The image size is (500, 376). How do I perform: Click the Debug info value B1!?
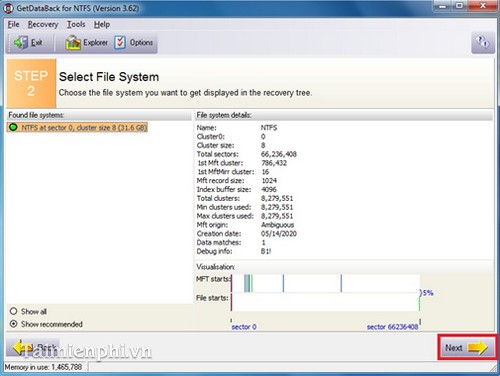(x=266, y=251)
